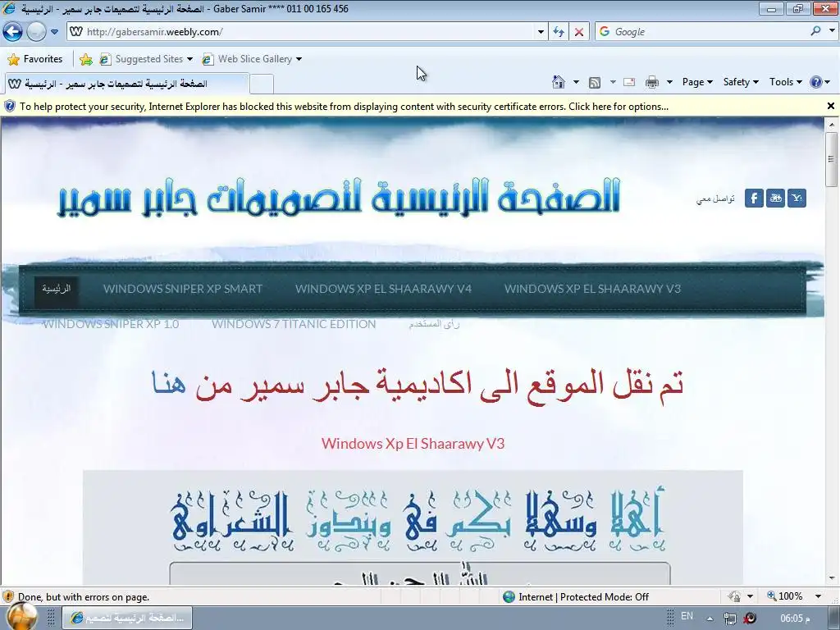Click the Yahoo social icon
The height and width of the screenshot is (630, 840).
click(797, 199)
